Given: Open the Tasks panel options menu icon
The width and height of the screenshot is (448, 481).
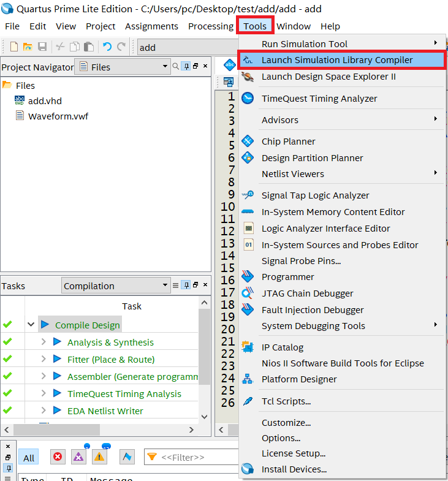Looking at the screenshot, I should click(x=175, y=286).
